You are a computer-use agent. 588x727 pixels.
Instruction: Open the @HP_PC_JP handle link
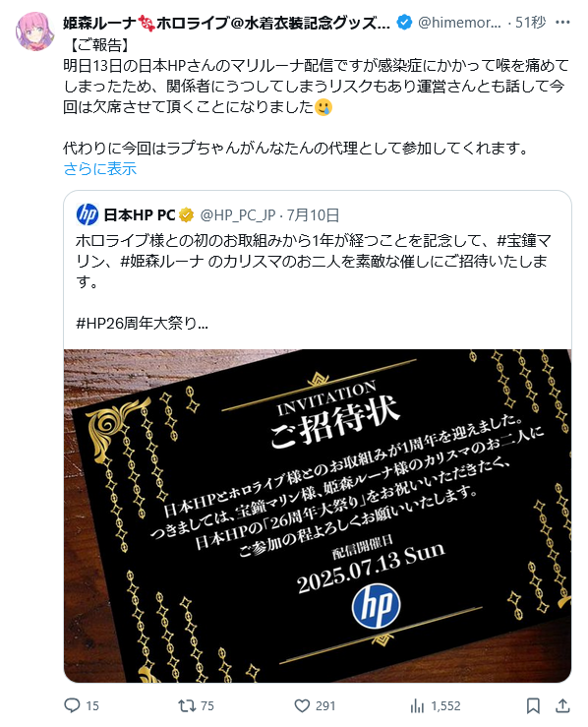[x=238, y=215]
